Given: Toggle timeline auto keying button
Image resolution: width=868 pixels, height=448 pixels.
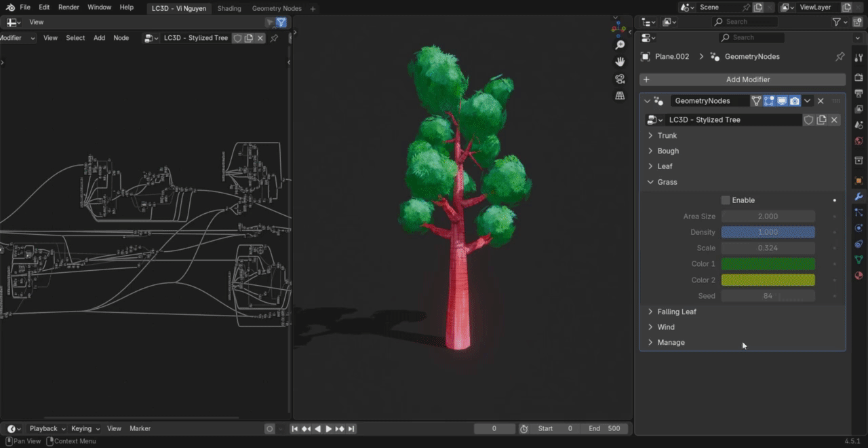Looking at the screenshot, I should pos(270,428).
